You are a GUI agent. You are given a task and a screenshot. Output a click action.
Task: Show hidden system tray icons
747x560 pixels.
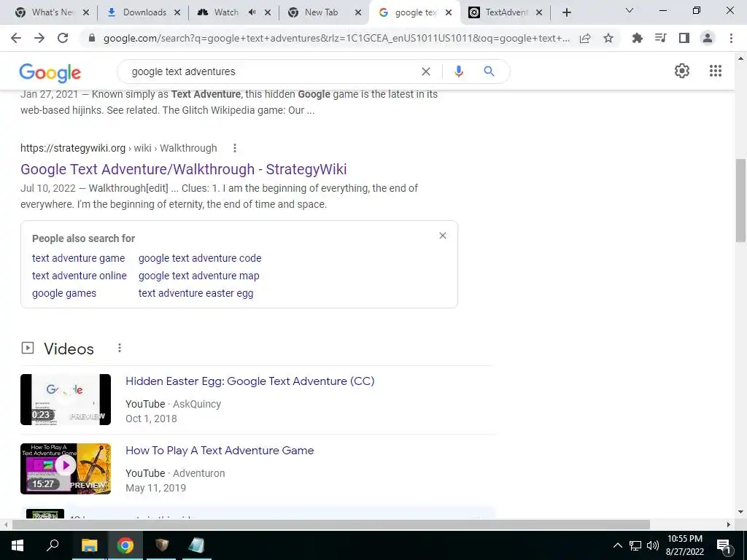click(617, 545)
